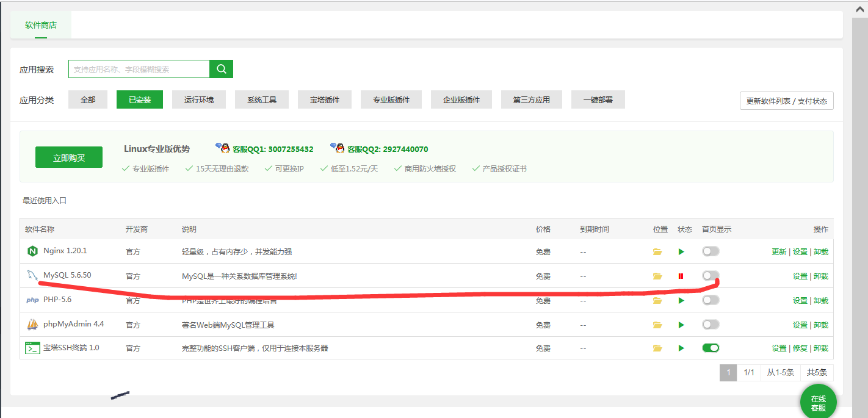Screen dimensions: 868x418
Task: Click 修复 for 宝塔SSH终端
Action: pyautogui.click(x=800, y=348)
